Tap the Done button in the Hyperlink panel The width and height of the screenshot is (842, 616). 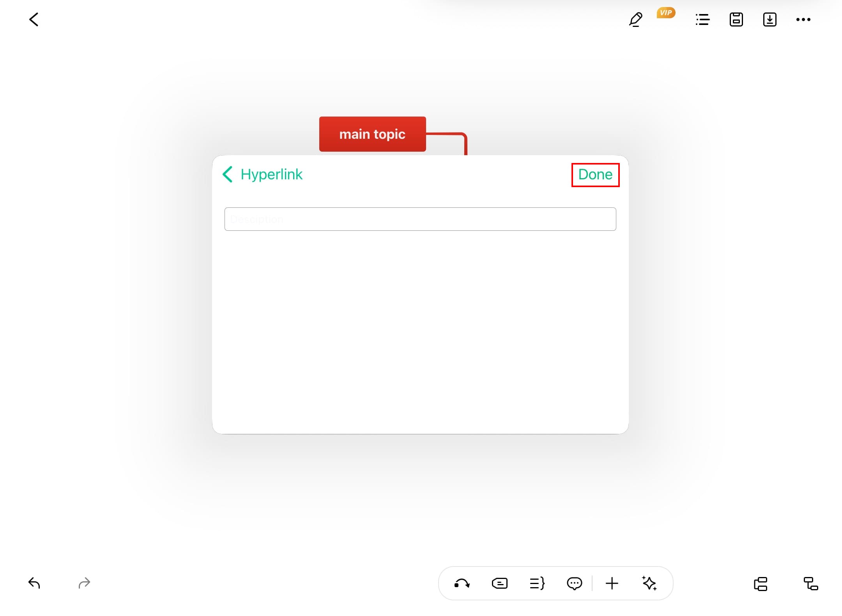pos(595,175)
